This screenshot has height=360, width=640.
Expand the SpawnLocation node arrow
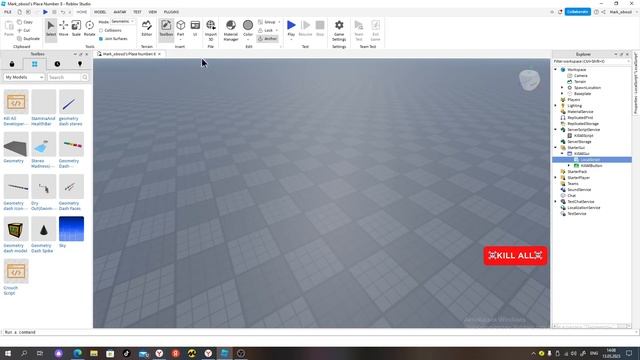(562, 88)
